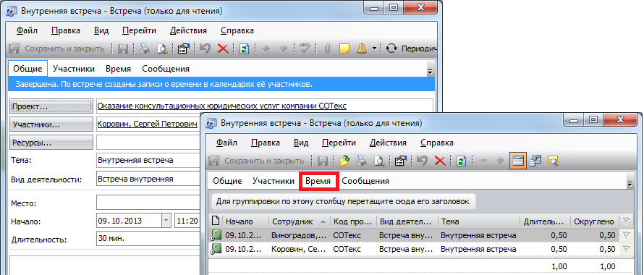Screen dimensions: 644x275
Task: Click the Ресурсы... button
Action: (x=51, y=143)
